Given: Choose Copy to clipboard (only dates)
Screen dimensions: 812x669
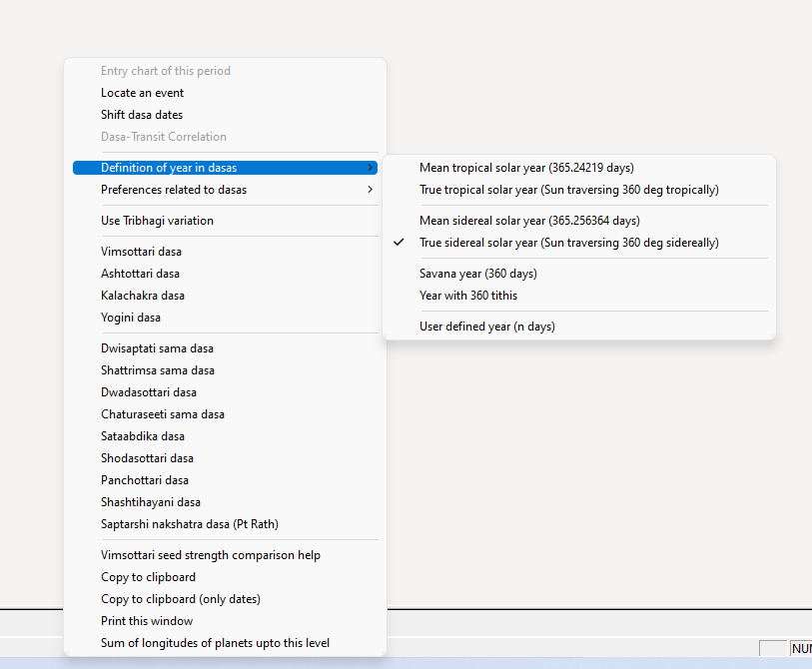Looking at the screenshot, I should pos(226,599).
